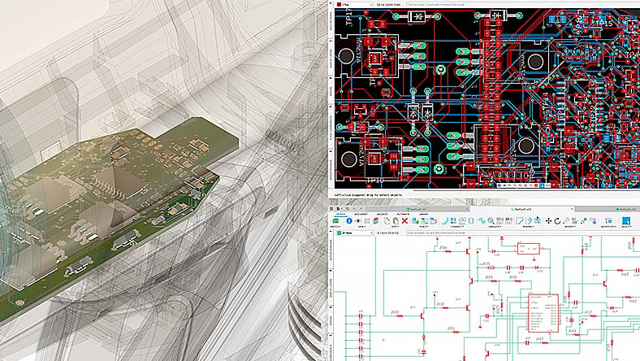The width and height of the screenshot is (640, 361).
Task: Open the PCB layer dropdown with red swatch
Action: click(354, 4)
